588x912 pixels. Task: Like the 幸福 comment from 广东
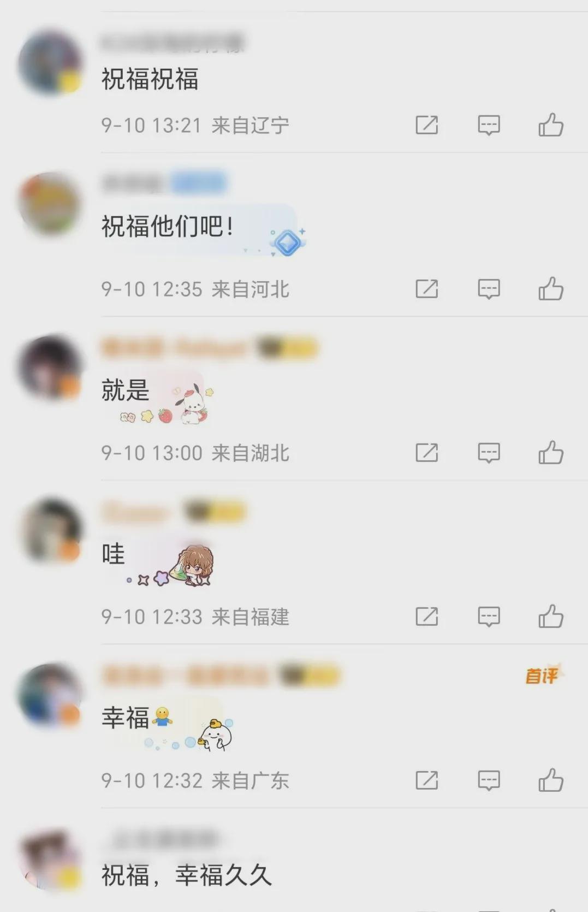tap(550, 780)
